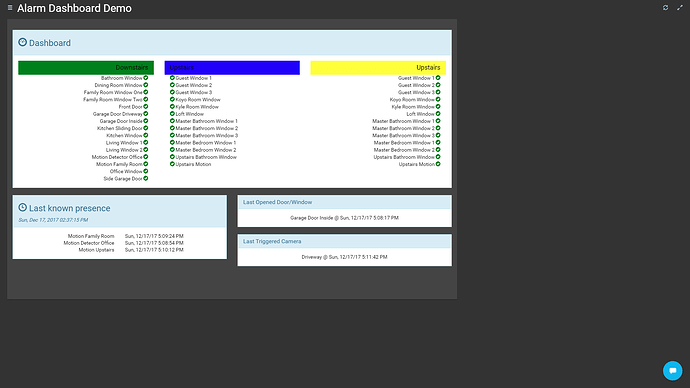Click check icon left of Upstairs Motion
Viewport: 690px width, 388px height.
pos(172,164)
